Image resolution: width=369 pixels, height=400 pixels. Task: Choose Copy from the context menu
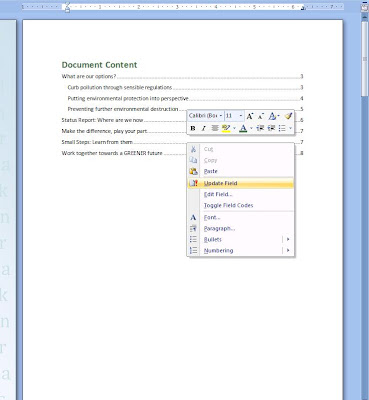[241, 160]
